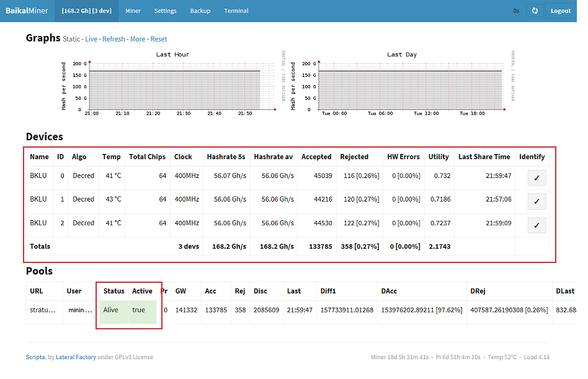Click the 21:57:06 last share time

pyautogui.click(x=499, y=200)
